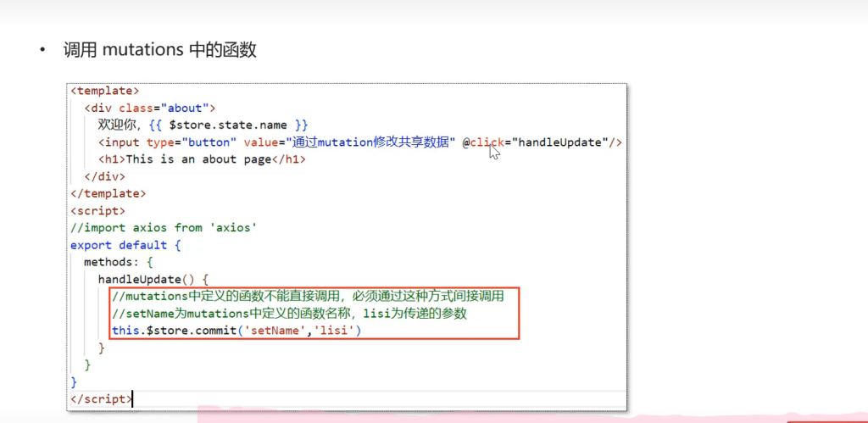The height and width of the screenshot is (423, 868).
Task: Click the opening <template> tag
Action: pos(105,91)
